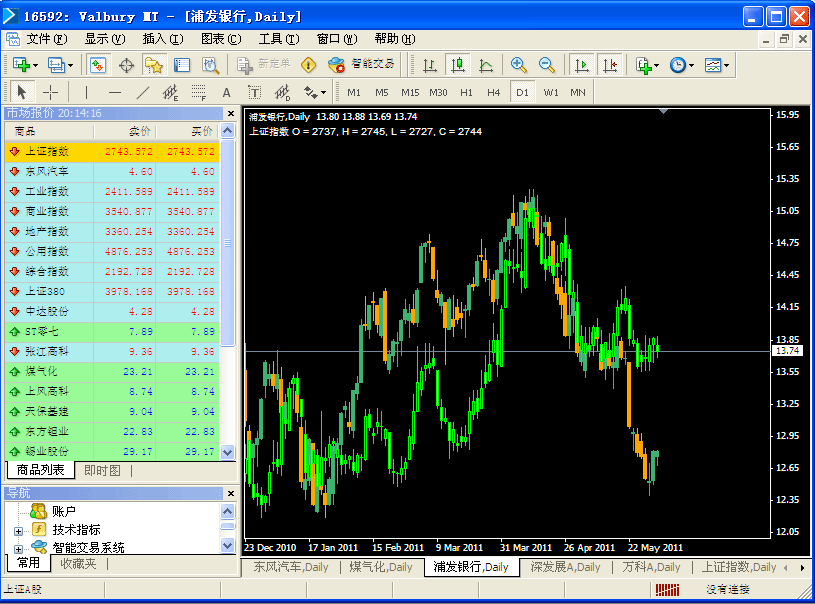Toggle the Data Window crosshair target icon
815x604 pixels.
(x=126, y=65)
